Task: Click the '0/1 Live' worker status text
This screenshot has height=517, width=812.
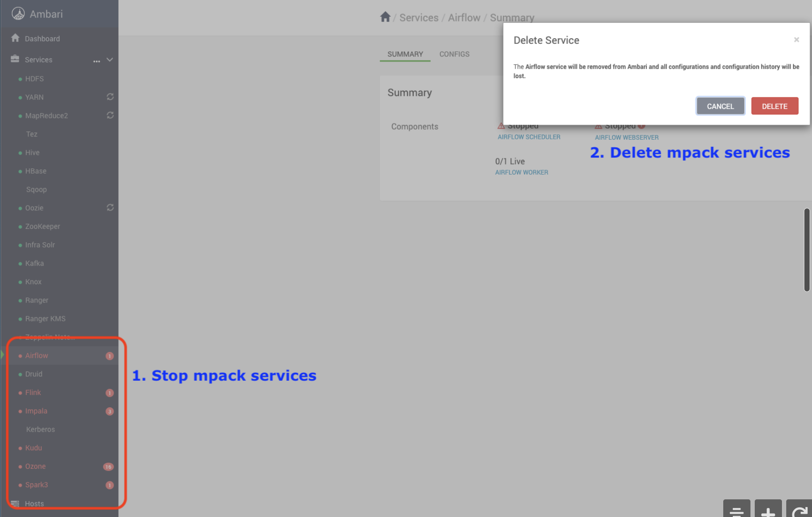Action: click(x=510, y=161)
